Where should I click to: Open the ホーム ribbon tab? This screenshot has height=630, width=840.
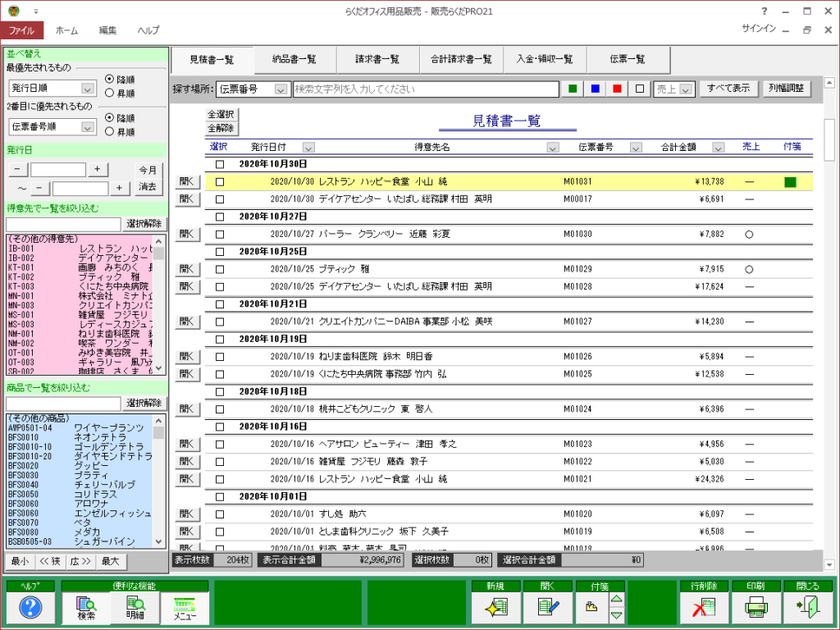(67, 30)
